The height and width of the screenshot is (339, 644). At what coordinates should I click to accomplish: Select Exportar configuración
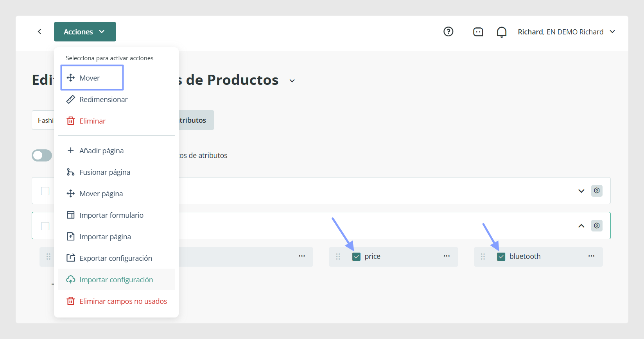pos(116,258)
